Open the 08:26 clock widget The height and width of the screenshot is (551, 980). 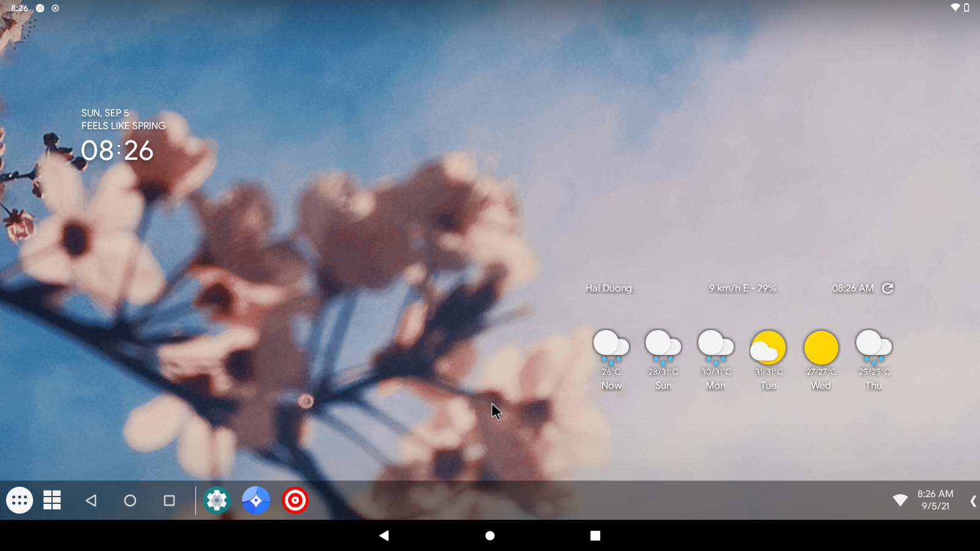[117, 151]
